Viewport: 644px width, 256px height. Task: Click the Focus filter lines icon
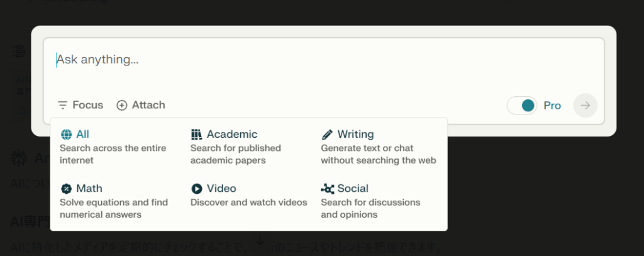tap(62, 105)
